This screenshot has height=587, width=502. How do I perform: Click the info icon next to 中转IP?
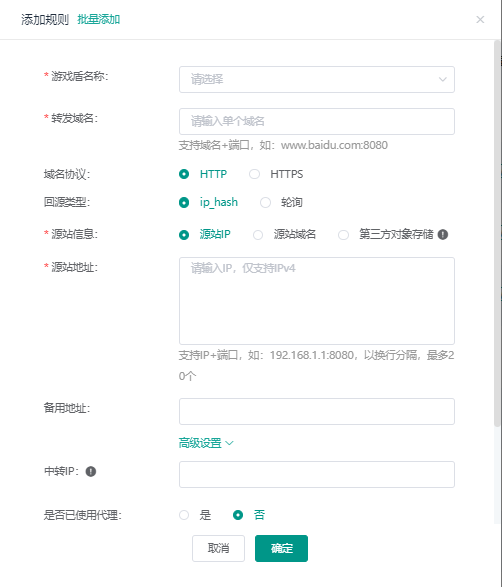click(x=91, y=471)
